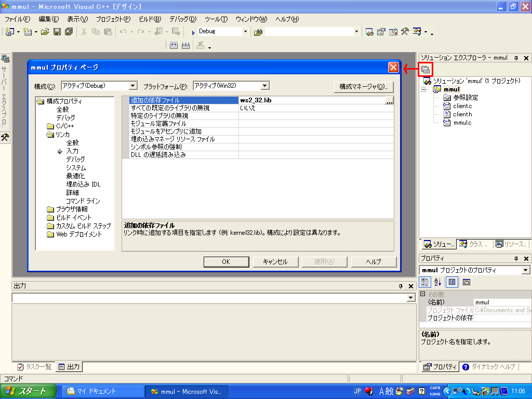This screenshot has width=532, height=399.
Task: Click the ws2_32.lib value field
Action: tap(312, 100)
